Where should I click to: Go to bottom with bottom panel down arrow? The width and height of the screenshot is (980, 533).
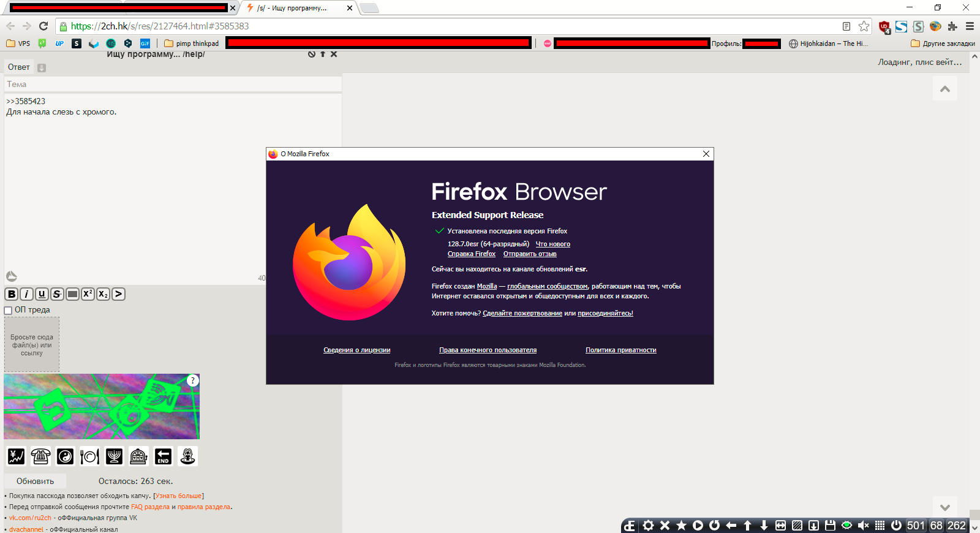(764, 526)
